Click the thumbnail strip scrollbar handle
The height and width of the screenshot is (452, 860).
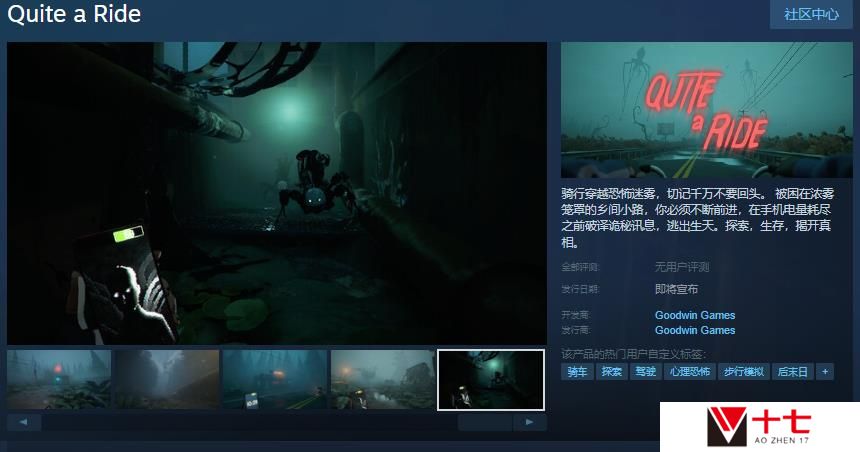485,422
